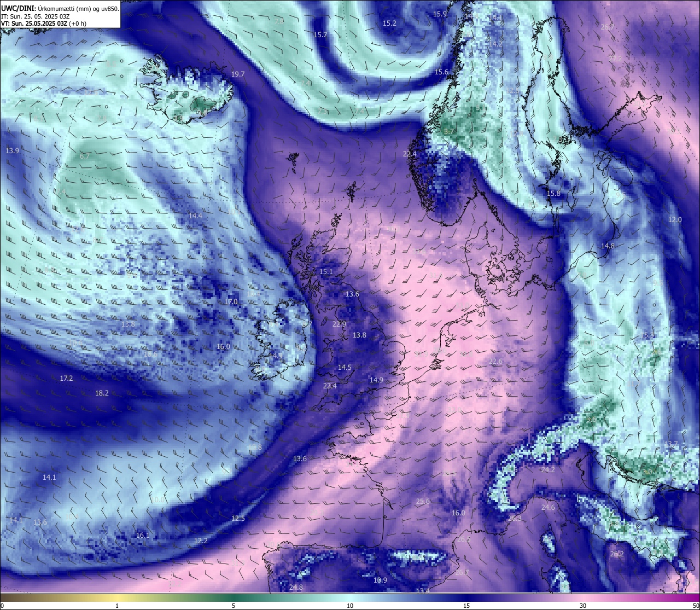Click the 10 label on the color scale
This screenshot has height=610, width=700.
pyautogui.click(x=350, y=606)
